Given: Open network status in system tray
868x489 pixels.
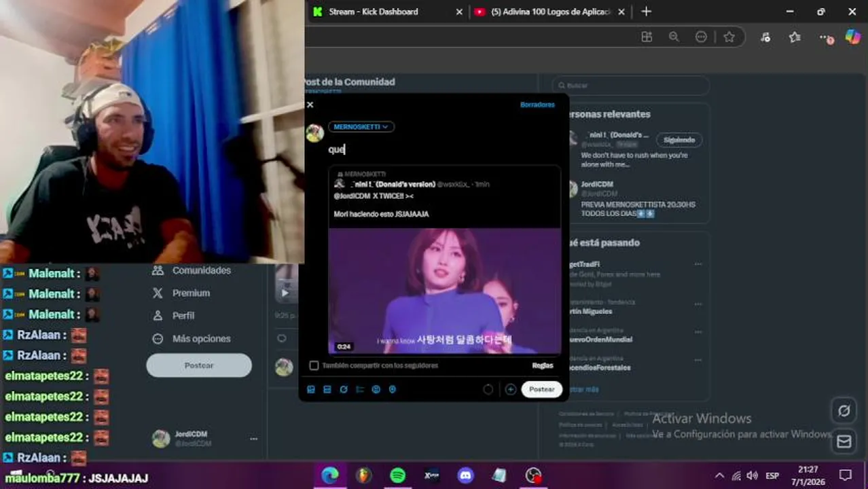Looking at the screenshot, I should [x=736, y=475].
